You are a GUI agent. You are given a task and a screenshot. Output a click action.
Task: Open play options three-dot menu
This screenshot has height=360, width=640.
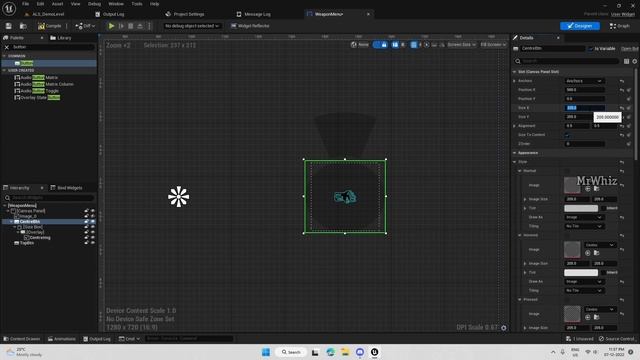pyautogui.click(x=149, y=26)
